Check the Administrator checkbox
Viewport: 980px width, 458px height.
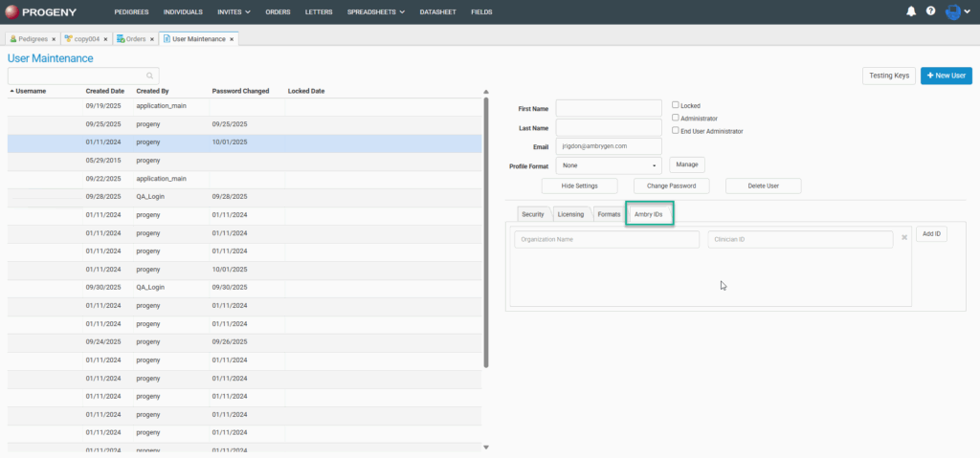tap(676, 118)
